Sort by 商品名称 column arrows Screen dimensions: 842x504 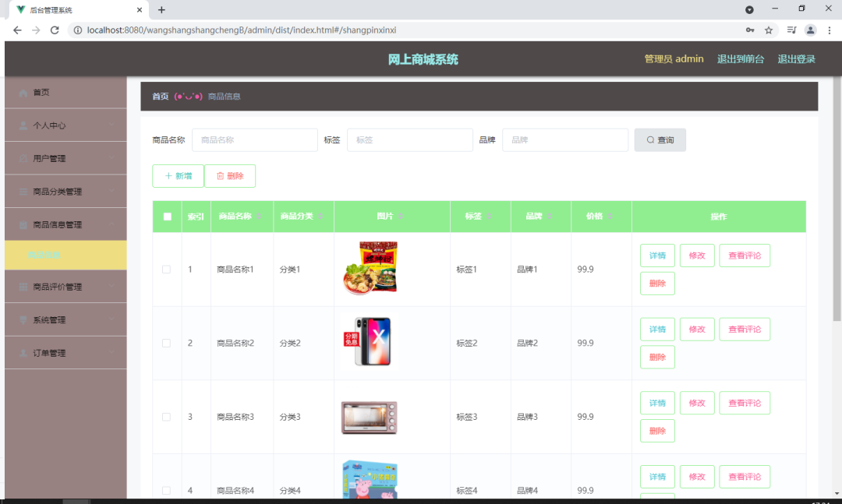(x=259, y=217)
